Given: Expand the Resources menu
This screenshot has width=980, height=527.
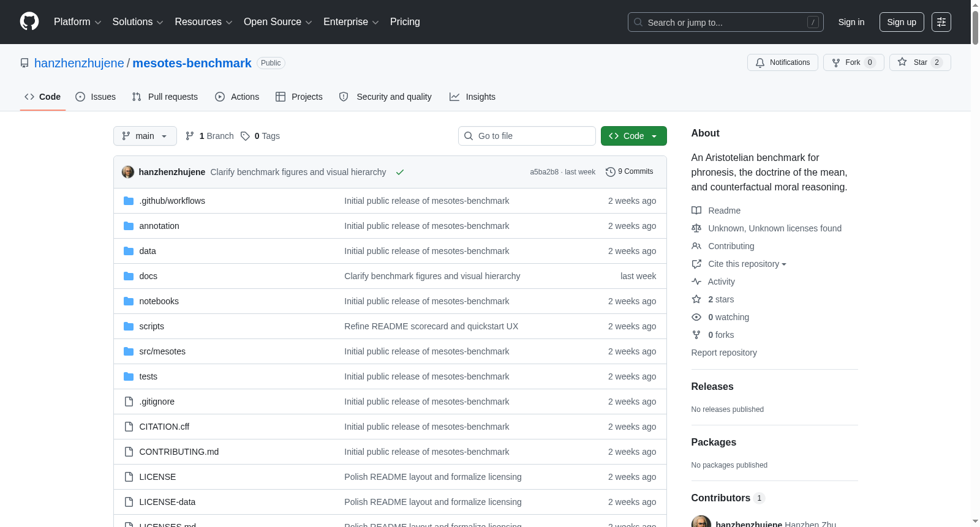Looking at the screenshot, I should coord(203,22).
